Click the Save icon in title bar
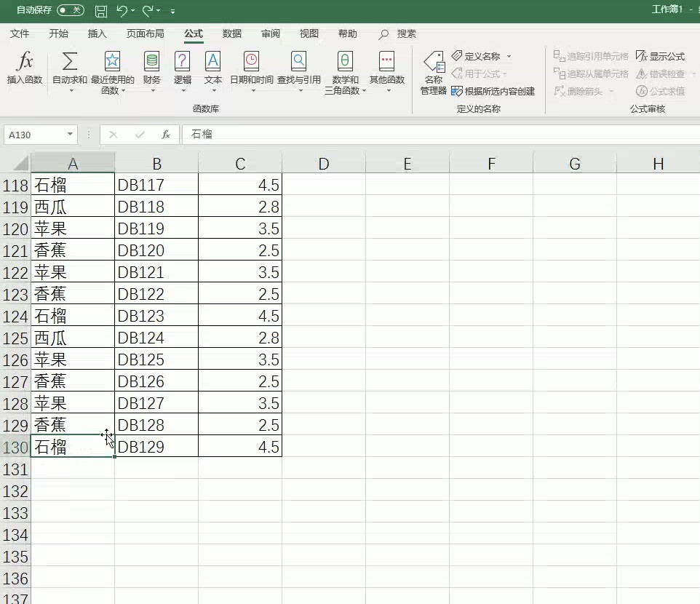Screen dimensions: 700x604 pyautogui.click(x=101, y=11)
